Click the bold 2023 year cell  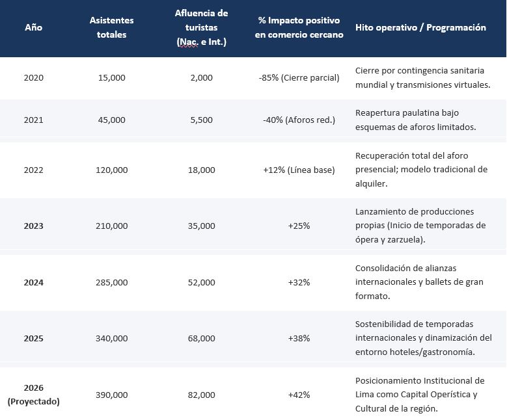pos(34,226)
